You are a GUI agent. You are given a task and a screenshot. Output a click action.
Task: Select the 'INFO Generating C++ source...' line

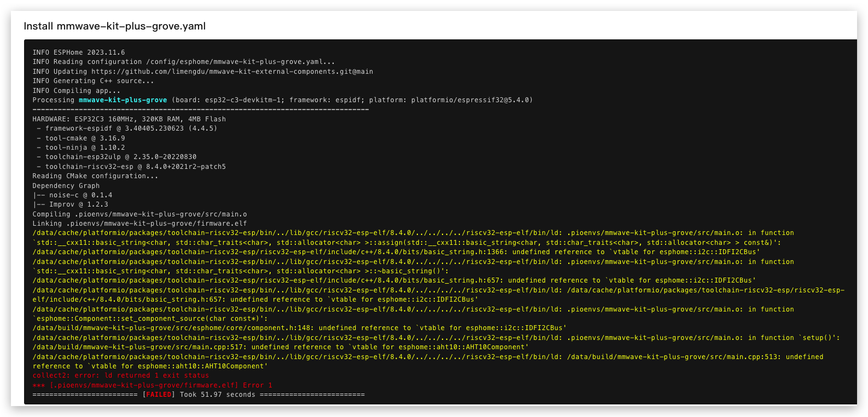click(x=94, y=81)
